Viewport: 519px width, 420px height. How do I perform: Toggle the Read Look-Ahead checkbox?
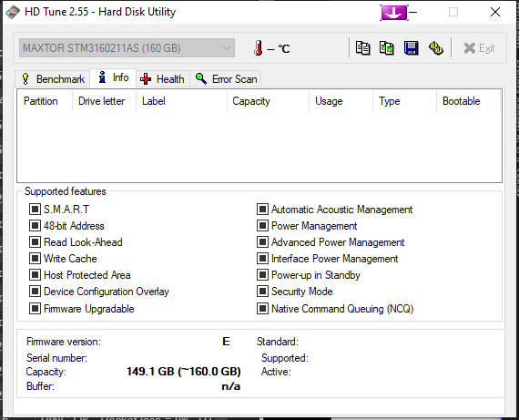tap(35, 242)
